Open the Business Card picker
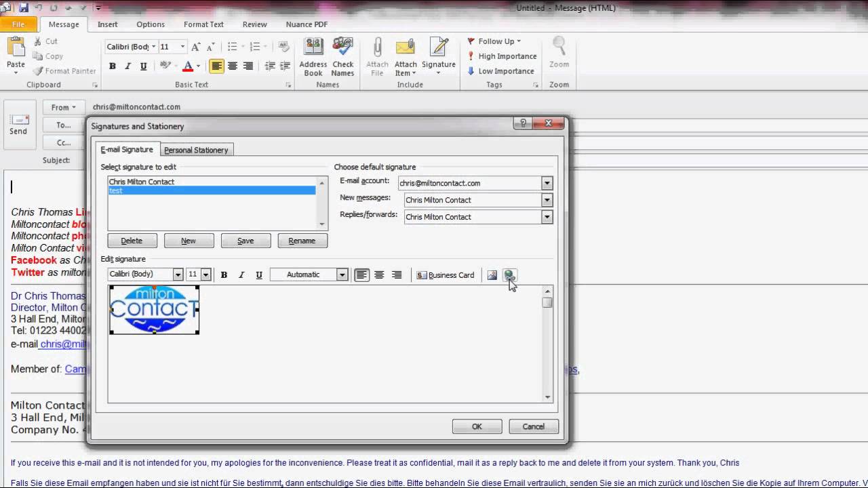Image resolution: width=868 pixels, height=488 pixels. [x=445, y=274]
